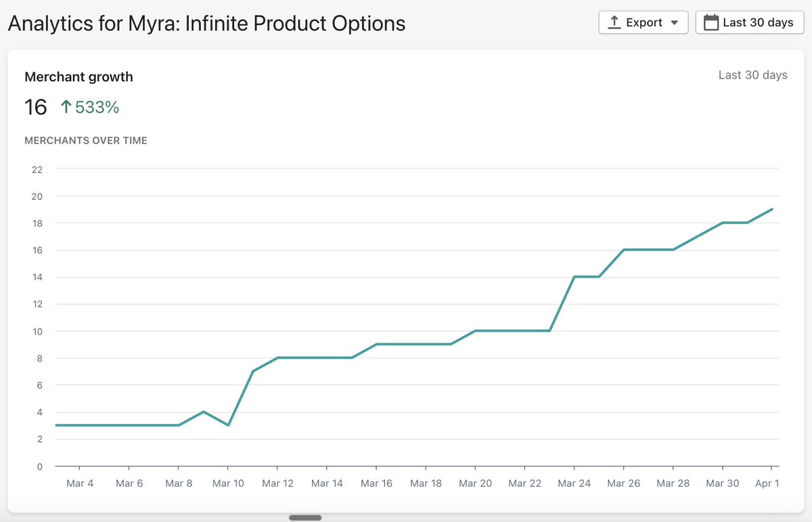Click the Mar 24 x-axis label
The image size is (812, 522).
pyautogui.click(x=574, y=483)
